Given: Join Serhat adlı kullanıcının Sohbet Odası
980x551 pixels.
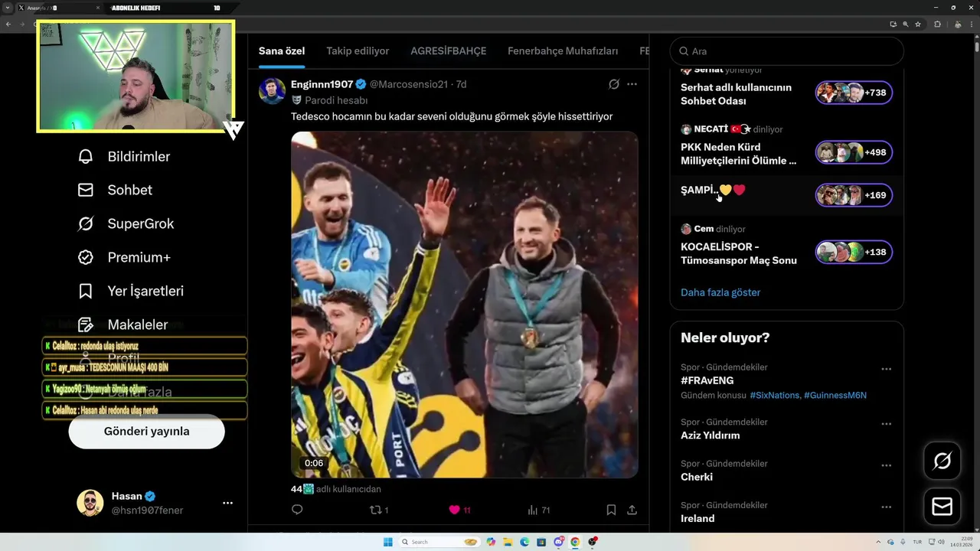Looking at the screenshot, I should tap(736, 94).
